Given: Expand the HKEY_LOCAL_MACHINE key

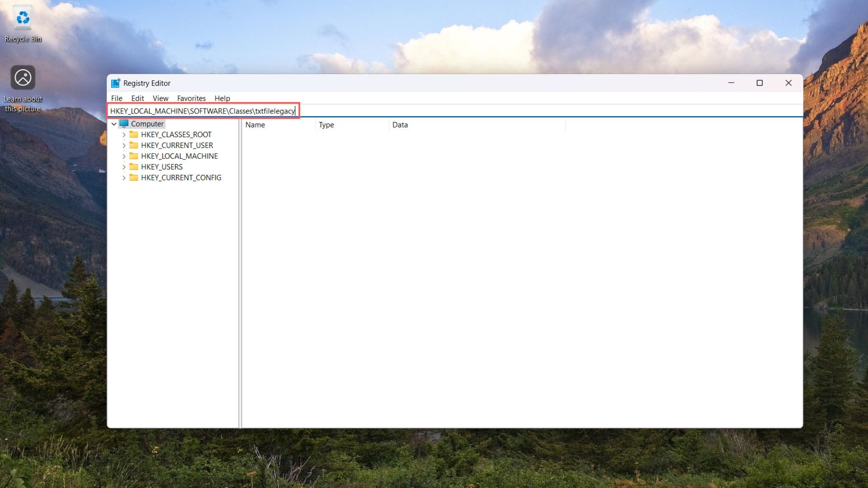Looking at the screenshot, I should click(x=124, y=156).
